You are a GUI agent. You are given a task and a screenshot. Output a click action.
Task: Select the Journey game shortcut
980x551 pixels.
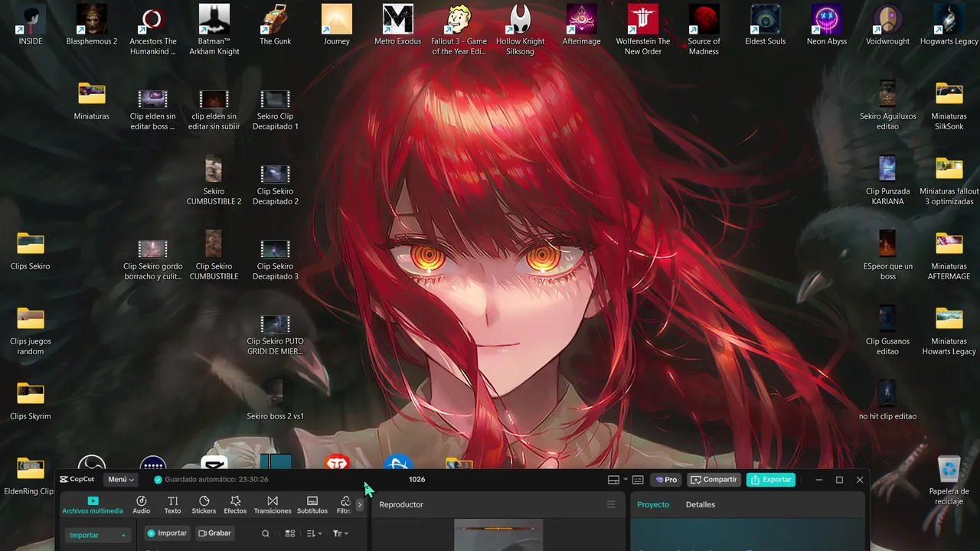(337, 25)
